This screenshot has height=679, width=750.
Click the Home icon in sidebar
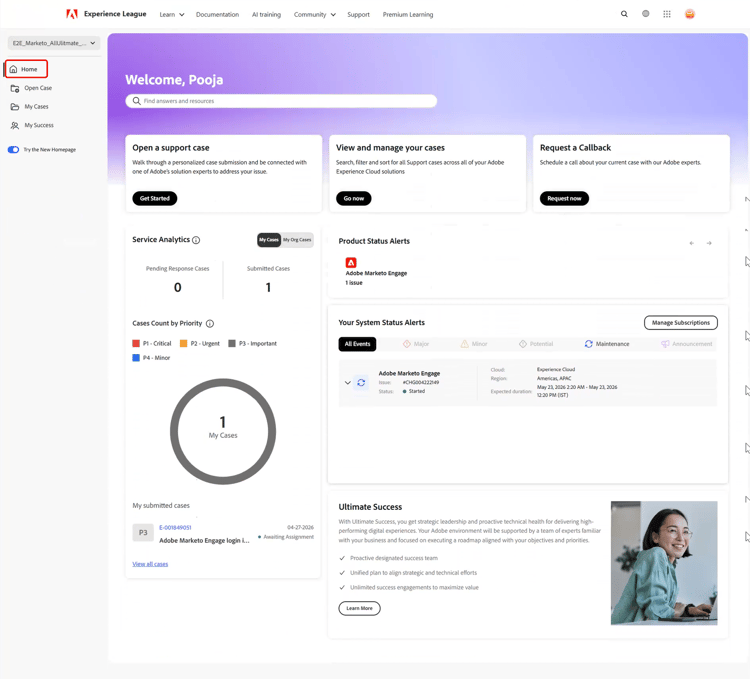click(x=13, y=69)
